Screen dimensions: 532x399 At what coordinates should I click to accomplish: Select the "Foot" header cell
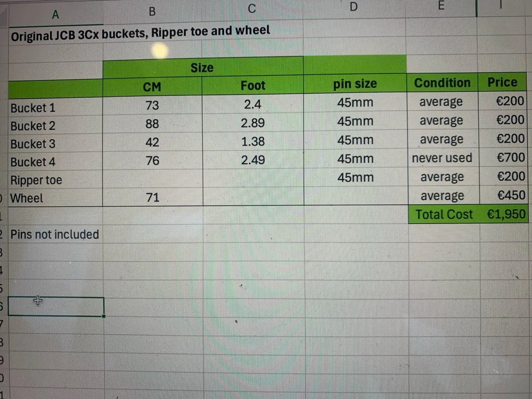pos(253,86)
